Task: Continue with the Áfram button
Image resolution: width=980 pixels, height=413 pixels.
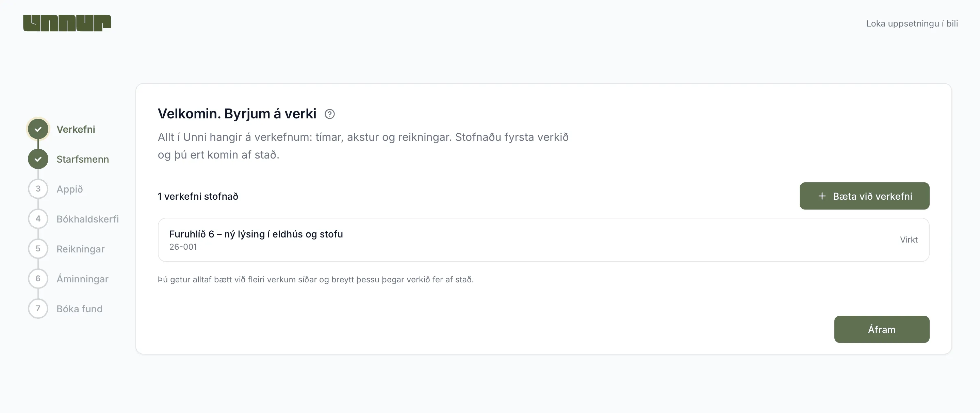Action: 882,329
